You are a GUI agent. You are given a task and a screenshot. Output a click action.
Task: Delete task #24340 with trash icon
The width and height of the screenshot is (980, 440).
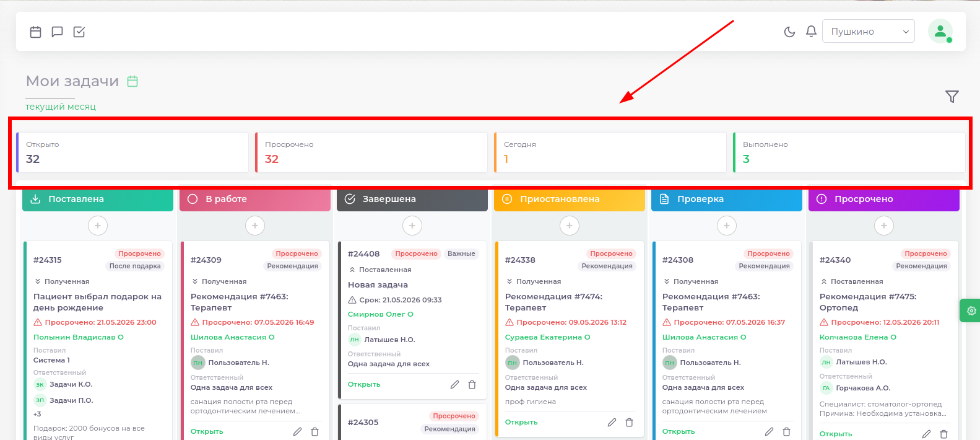click(943, 434)
